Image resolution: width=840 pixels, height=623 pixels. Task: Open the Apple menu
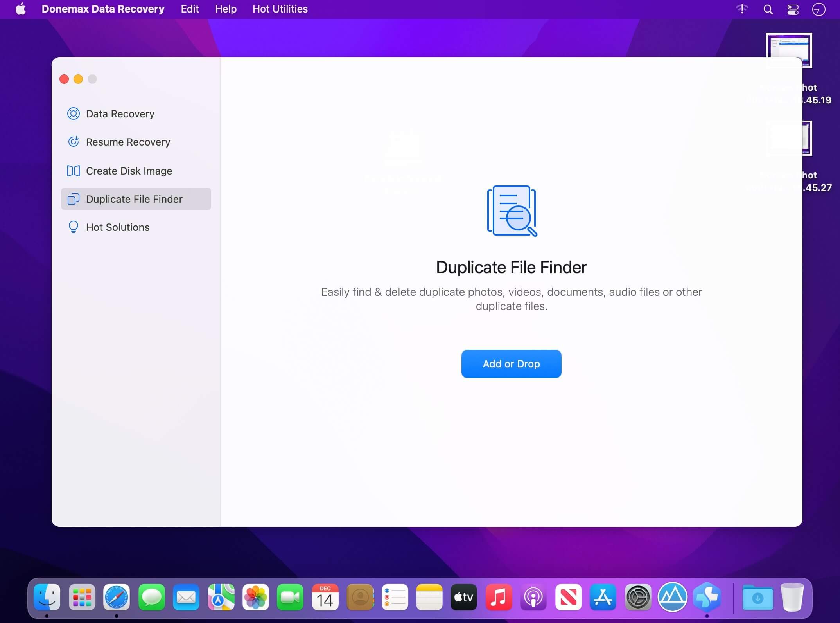pyautogui.click(x=21, y=9)
